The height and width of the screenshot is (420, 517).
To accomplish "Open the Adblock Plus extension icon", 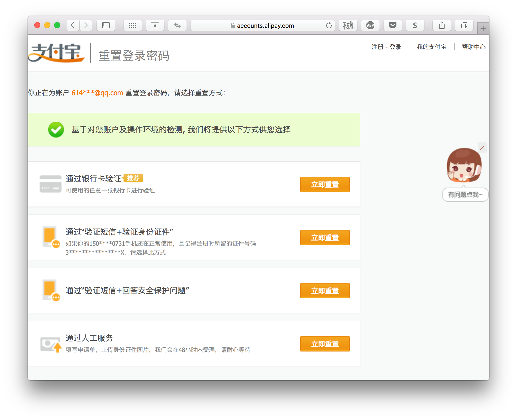I will (x=370, y=25).
